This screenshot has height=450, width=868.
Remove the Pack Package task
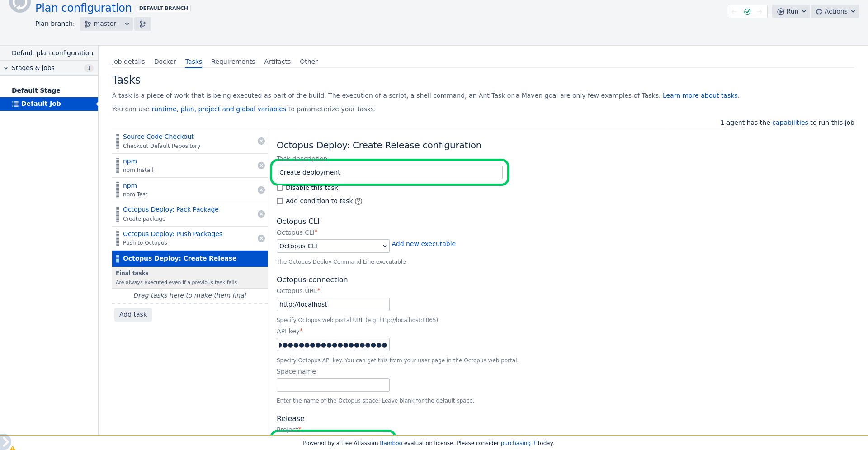(x=261, y=214)
